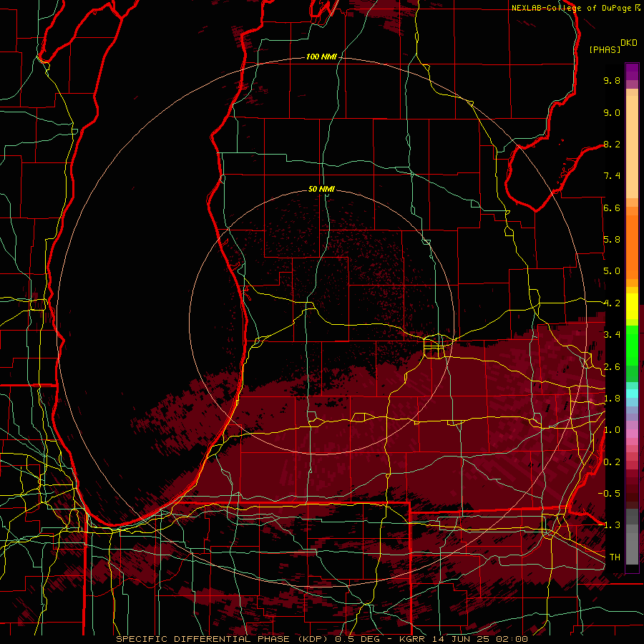Viewport: 644px width, 644px height.
Task: Select the 6.6 scale value
Action: click(612, 208)
